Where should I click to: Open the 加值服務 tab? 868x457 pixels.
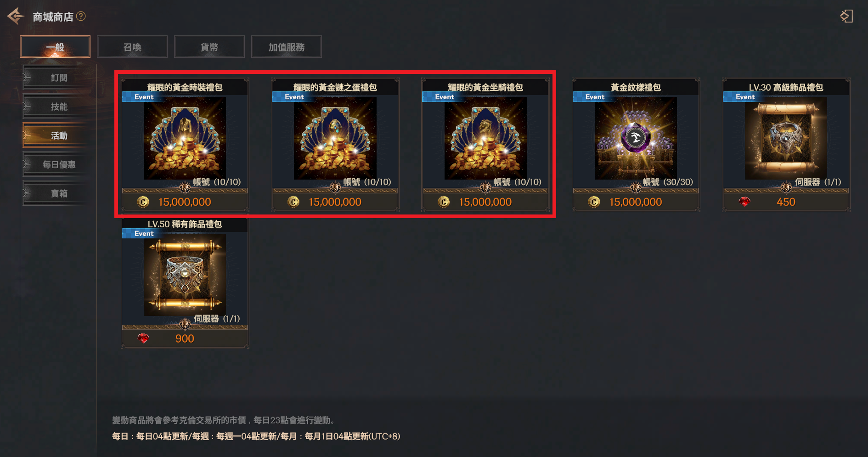tap(287, 47)
